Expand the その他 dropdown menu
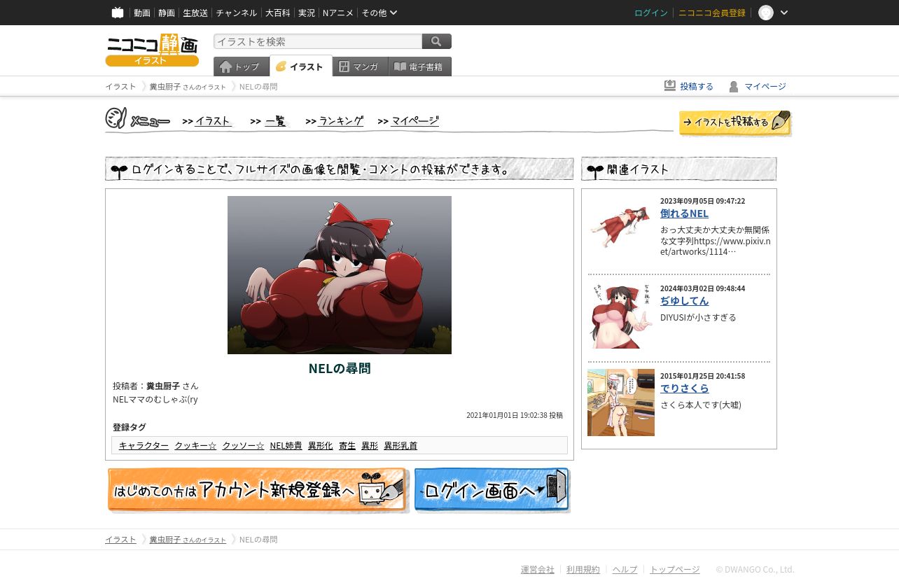Image resolution: width=899 pixels, height=588 pixels. (x=379, y=13)
